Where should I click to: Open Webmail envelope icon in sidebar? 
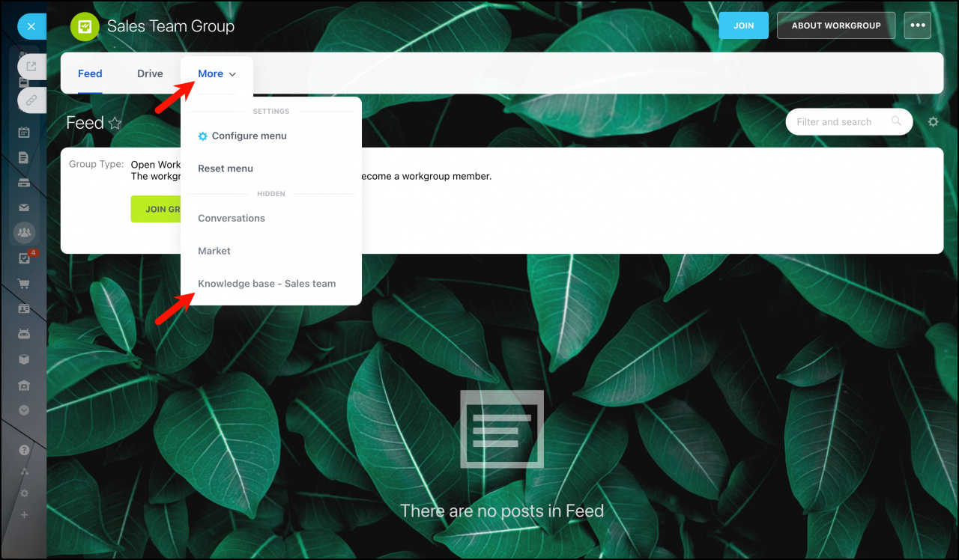[x=24, y=207]
